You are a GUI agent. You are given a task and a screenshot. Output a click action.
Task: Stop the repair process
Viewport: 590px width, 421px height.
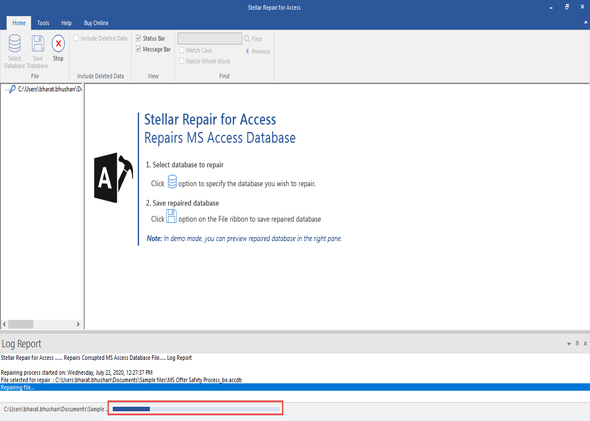58,48
